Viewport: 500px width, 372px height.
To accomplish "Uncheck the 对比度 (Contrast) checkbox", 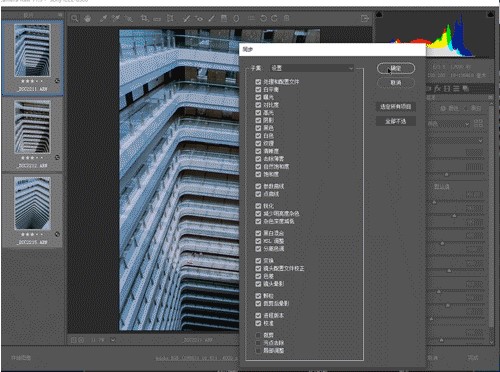I will pos(258,105).
